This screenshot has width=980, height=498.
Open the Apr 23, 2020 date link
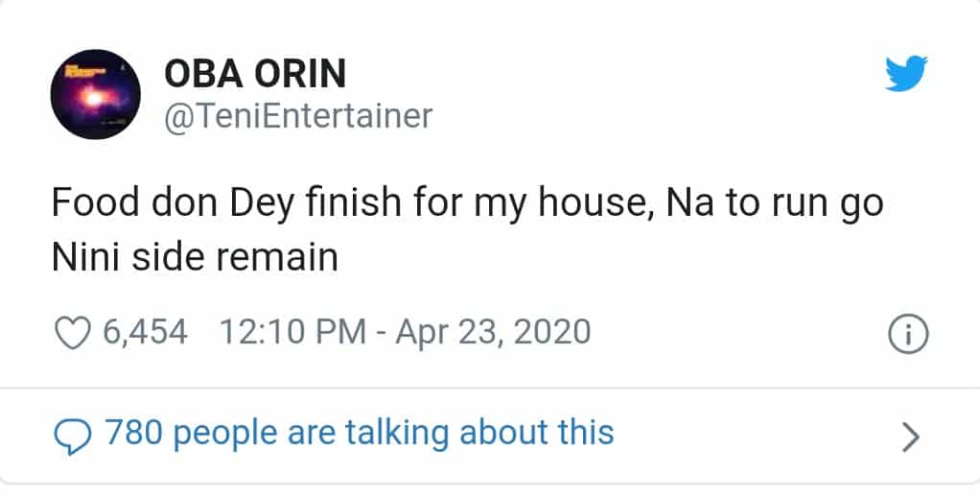(492, 332)
